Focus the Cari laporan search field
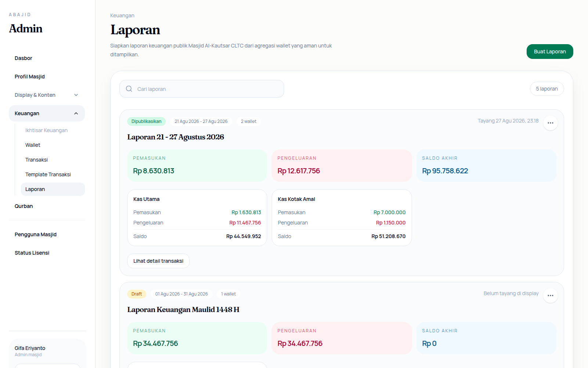The image size is (588, 368). click(x=202, y=89)
